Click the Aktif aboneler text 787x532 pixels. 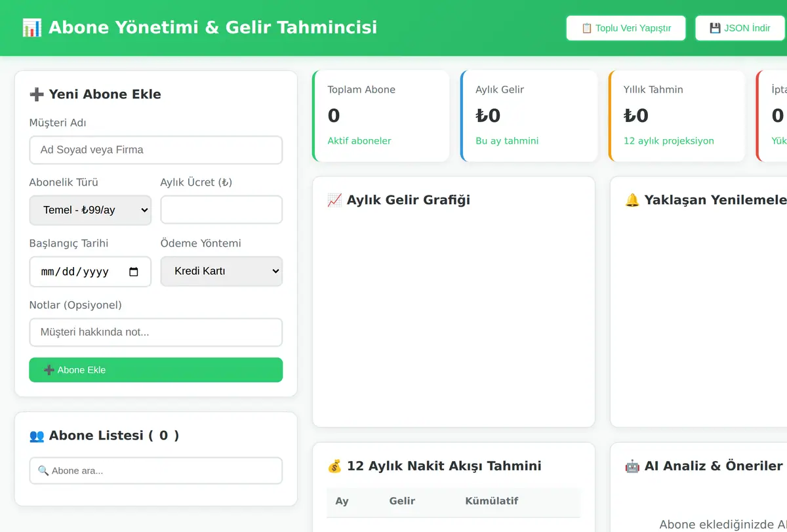coord(359,141)
